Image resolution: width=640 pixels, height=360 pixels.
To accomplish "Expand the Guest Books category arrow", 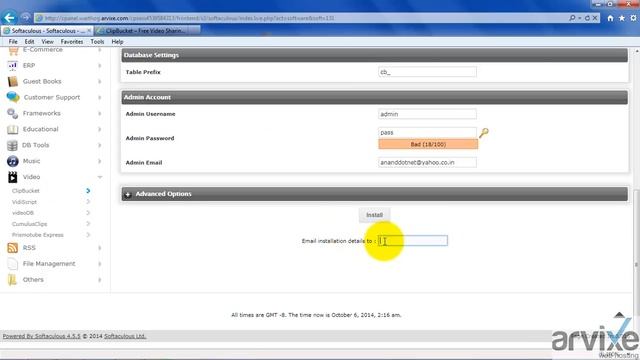I will 100,81.
